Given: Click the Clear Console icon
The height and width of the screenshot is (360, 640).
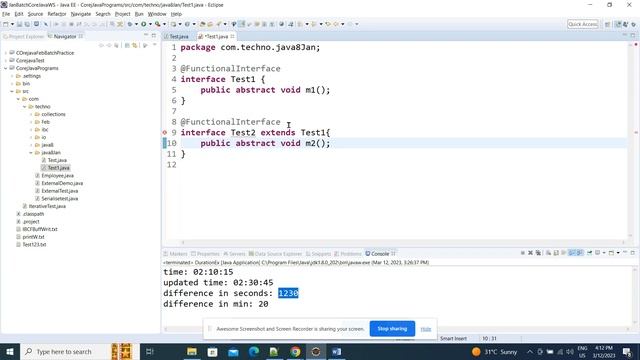Looking at the screenshot, I should pos(549,253).
